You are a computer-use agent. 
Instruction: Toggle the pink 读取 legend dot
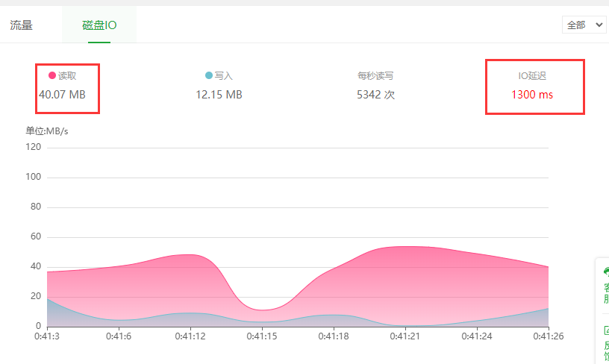click(x=52, y=75)
